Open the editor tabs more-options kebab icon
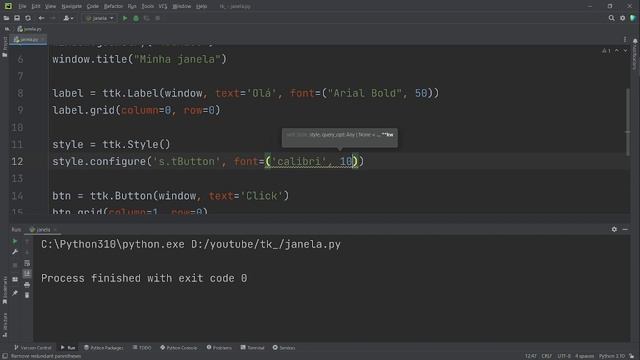 tap(625, 39)
